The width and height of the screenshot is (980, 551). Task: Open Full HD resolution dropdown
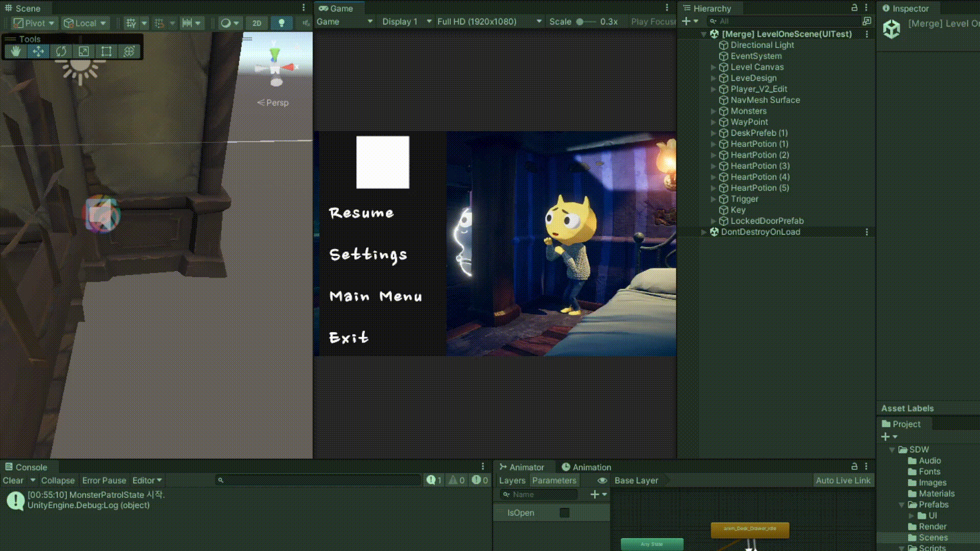[x=488, y=21]
